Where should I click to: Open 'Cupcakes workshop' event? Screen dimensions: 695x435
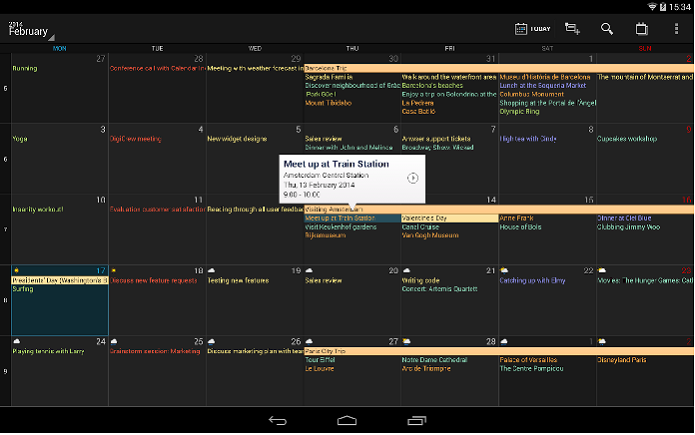[627, 139]
